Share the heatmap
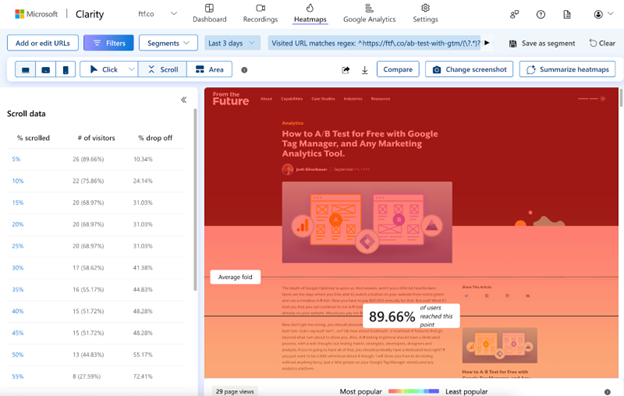 345,70
